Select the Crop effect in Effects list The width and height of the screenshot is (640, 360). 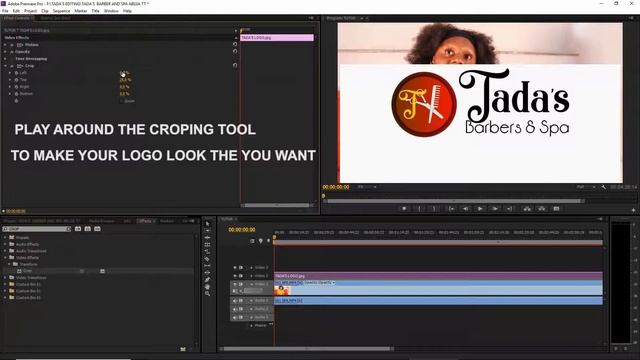(x=27, y=271)
